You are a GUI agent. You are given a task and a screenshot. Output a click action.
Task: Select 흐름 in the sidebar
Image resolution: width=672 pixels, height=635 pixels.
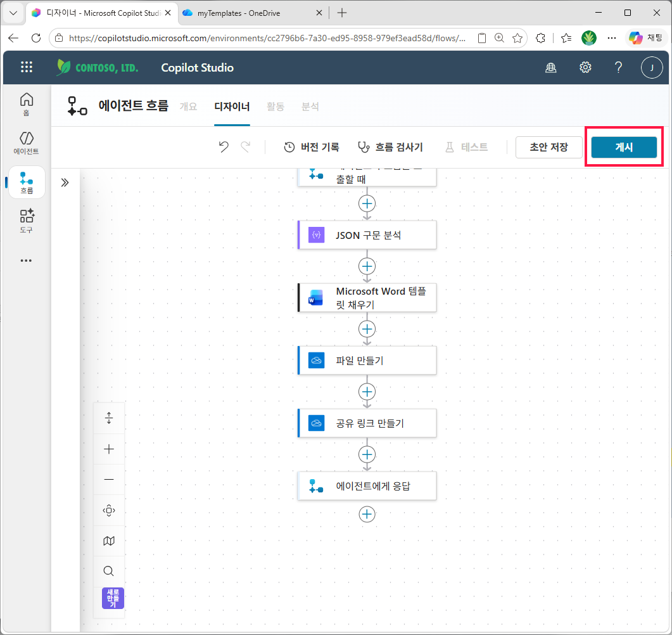coord(27,183)
